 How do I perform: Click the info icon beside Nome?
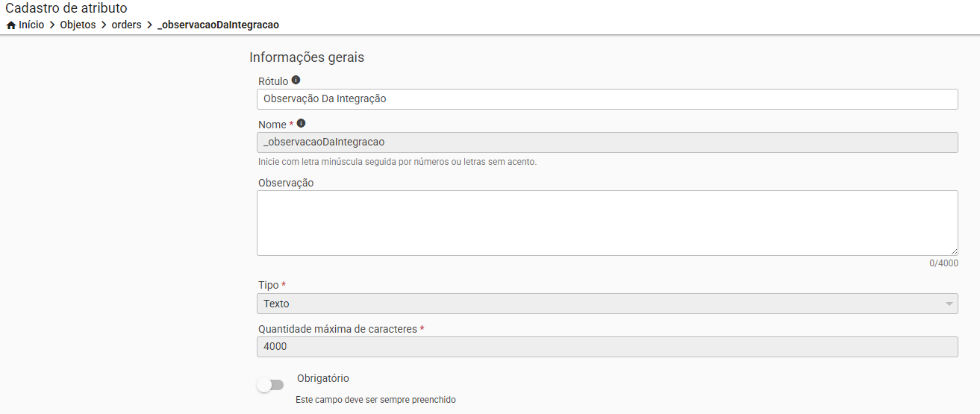tap(301, 123)
